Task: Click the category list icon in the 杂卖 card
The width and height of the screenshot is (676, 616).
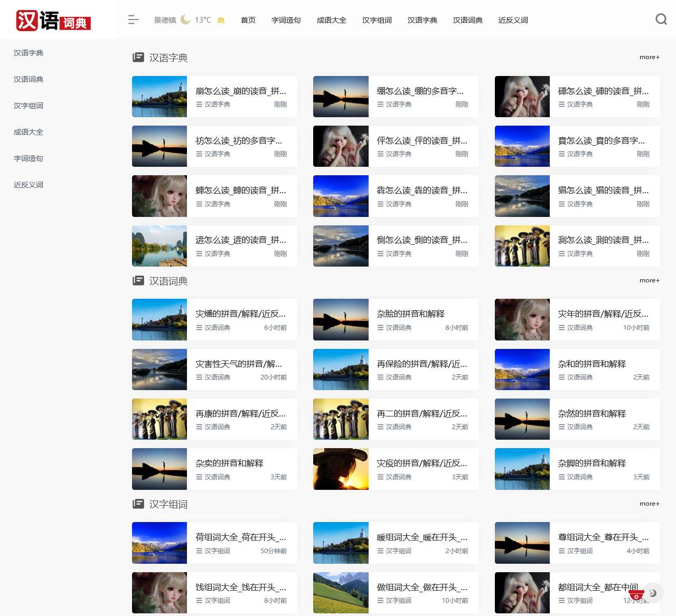Action: tap(199, 477)
